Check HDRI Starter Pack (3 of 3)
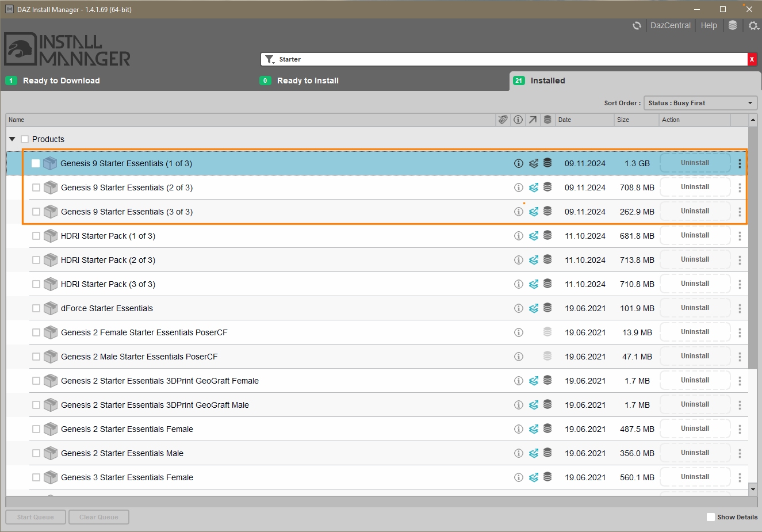 tap(36, 284)
